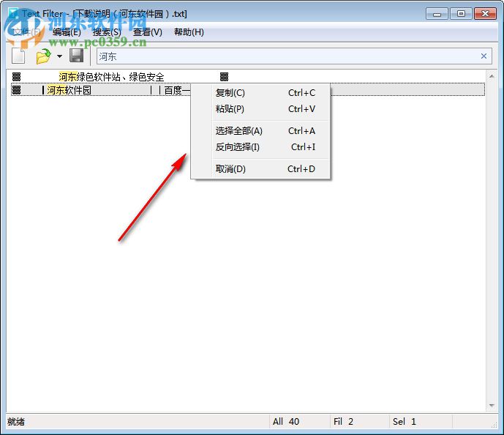The height and width of the screenshot is (435, 504).
Task: Open the 编辑(E) menu
Action: coord(67,32)
